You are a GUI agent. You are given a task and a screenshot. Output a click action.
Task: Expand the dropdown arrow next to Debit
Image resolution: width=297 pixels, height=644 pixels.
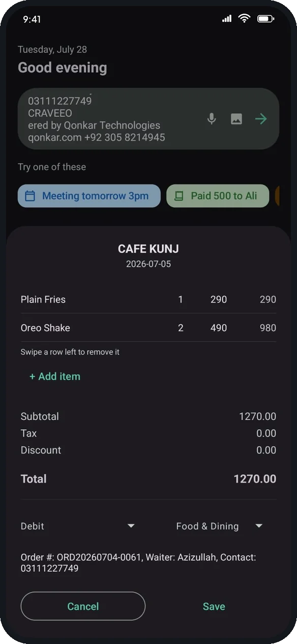[x=131, y=526]
